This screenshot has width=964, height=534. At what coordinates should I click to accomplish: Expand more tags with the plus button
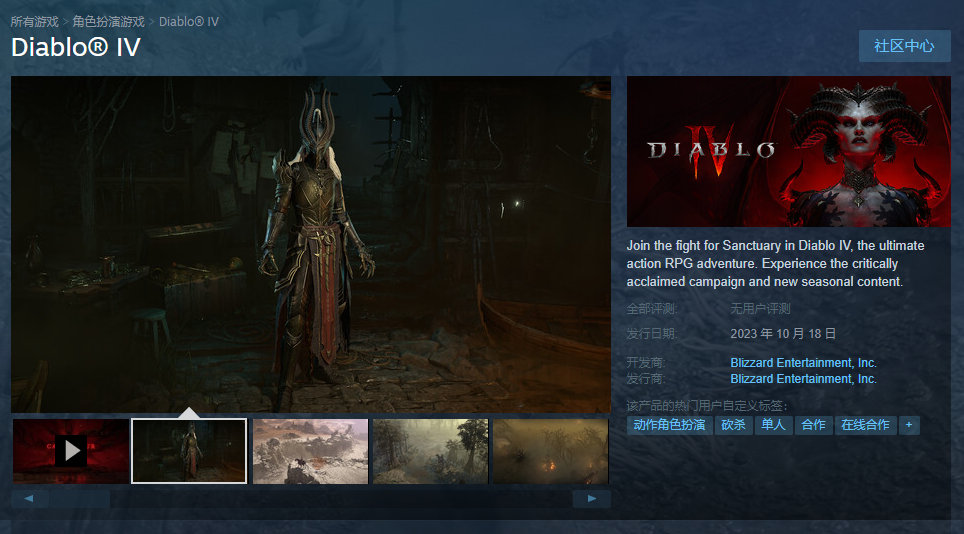[x=909, y=425]
